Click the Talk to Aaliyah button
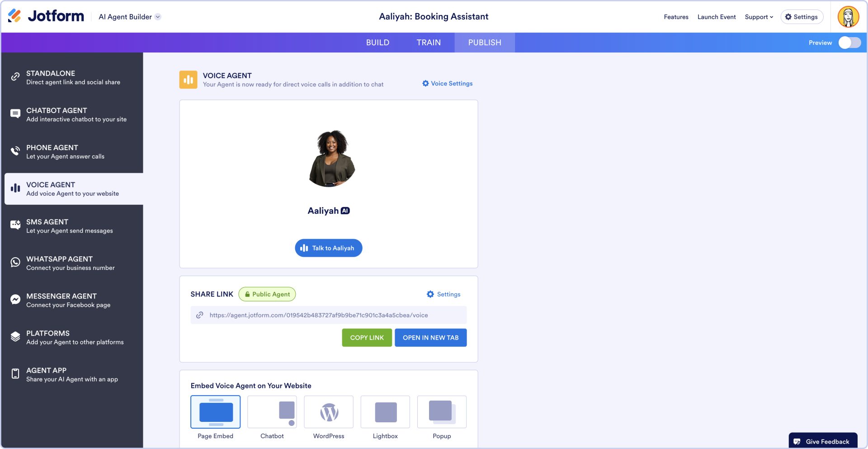The width and height of the screenshot is (868, 449). [x=329, y=248]
